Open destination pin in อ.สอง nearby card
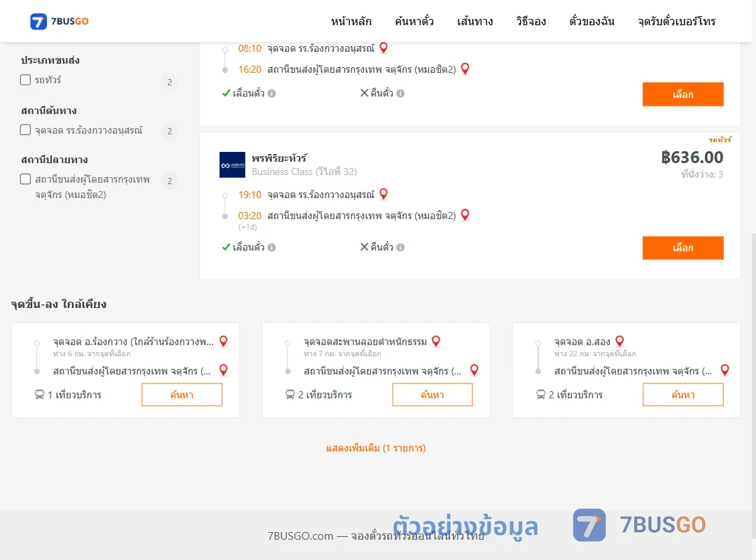This screenshot has width=756, height=560. tap(724, 370)
